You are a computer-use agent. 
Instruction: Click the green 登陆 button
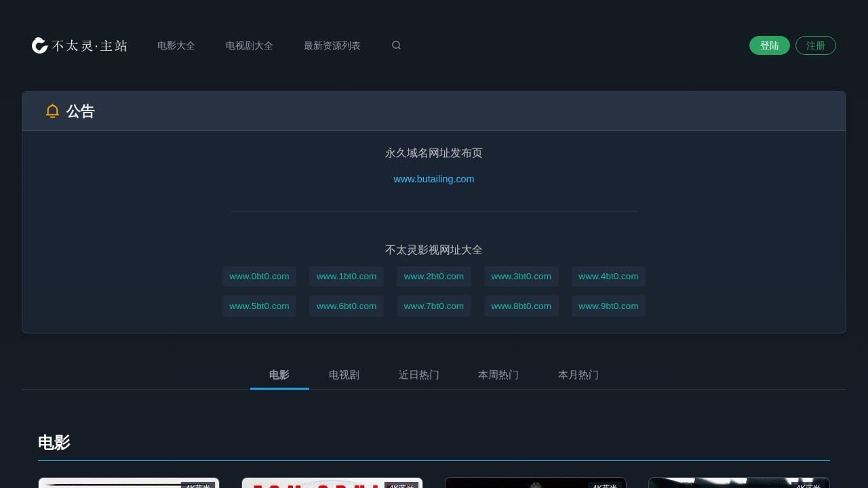(x=770, y=45)
